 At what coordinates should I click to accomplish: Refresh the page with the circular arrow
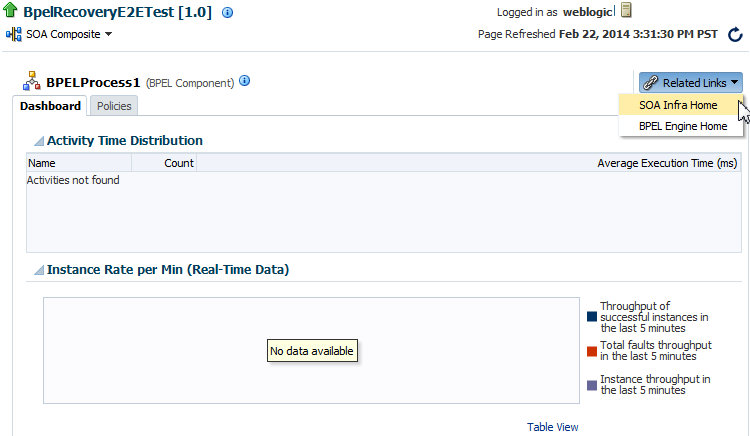click(735, 34)
